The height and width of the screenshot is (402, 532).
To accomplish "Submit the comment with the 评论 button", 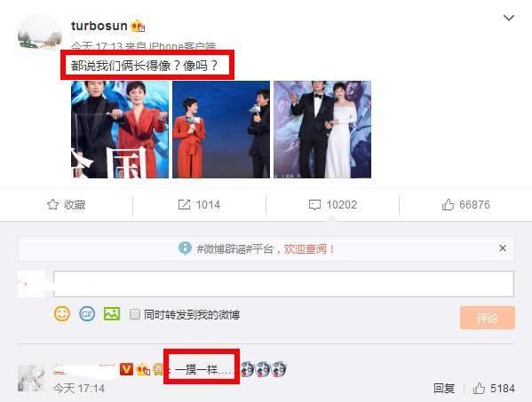I will (488, 318).
